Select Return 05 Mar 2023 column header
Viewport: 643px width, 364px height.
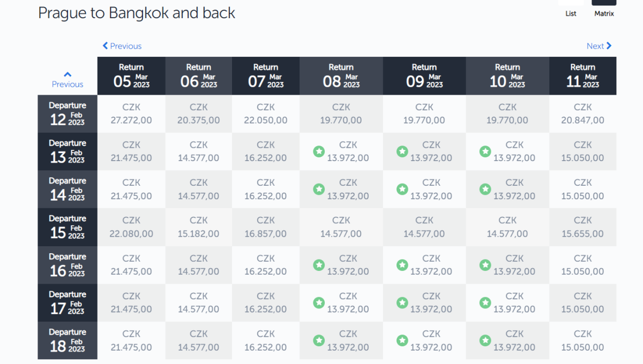131,75
